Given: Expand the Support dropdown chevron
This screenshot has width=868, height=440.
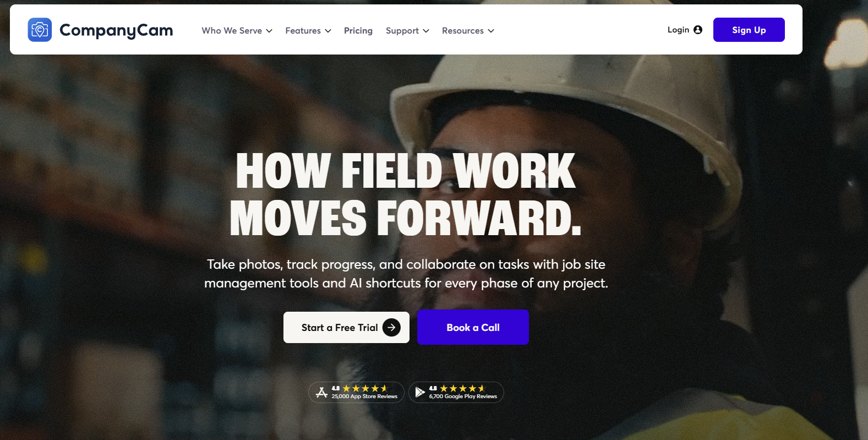Looking at the screenshot, I should pyautogui.click(x=426, y=31).
